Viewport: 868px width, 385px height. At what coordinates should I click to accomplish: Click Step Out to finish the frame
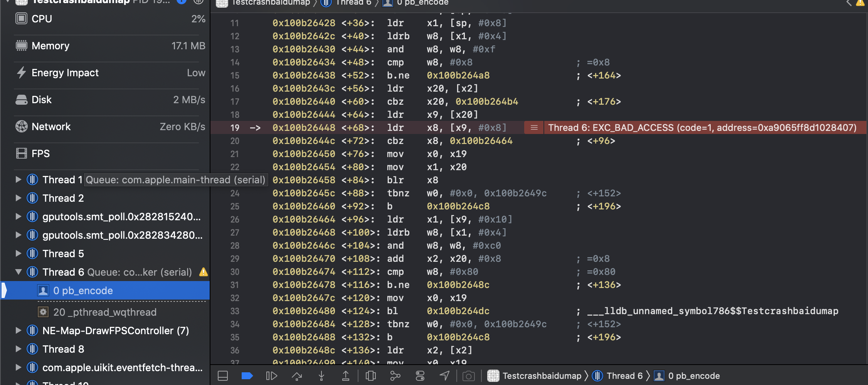coord(346,375)
